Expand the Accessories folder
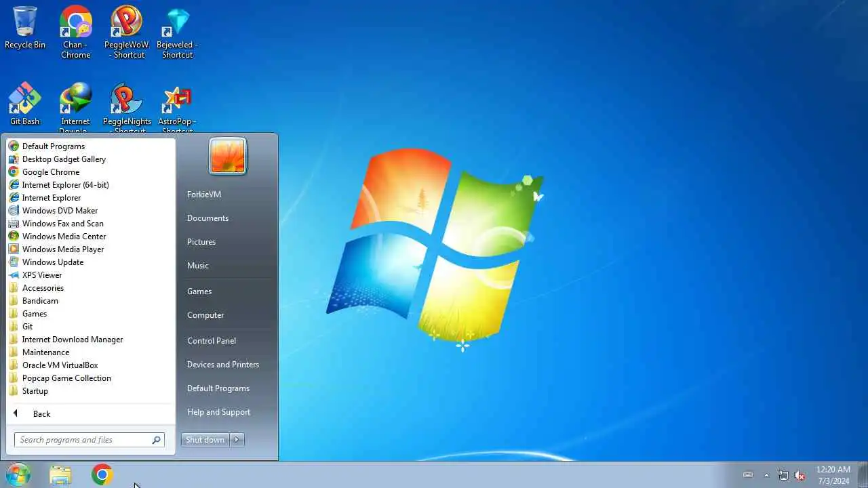868x488 pixels. click(x=91, y=288)
